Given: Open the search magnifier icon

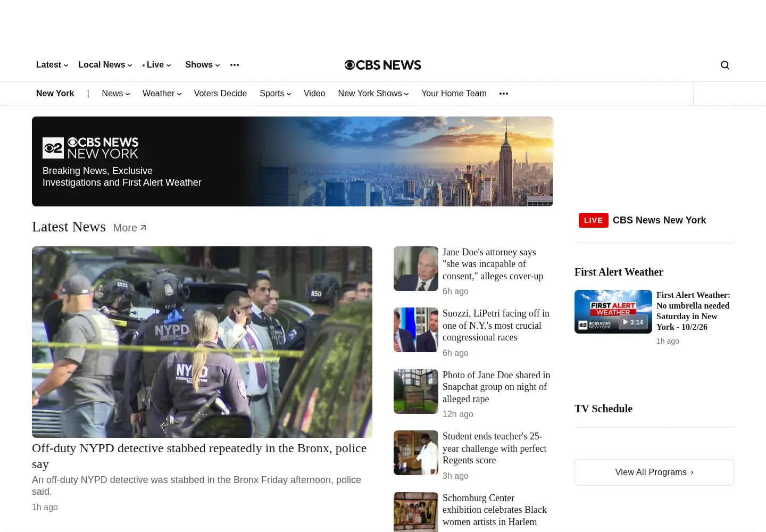Looking at the screenshot, I should [725, 65].
